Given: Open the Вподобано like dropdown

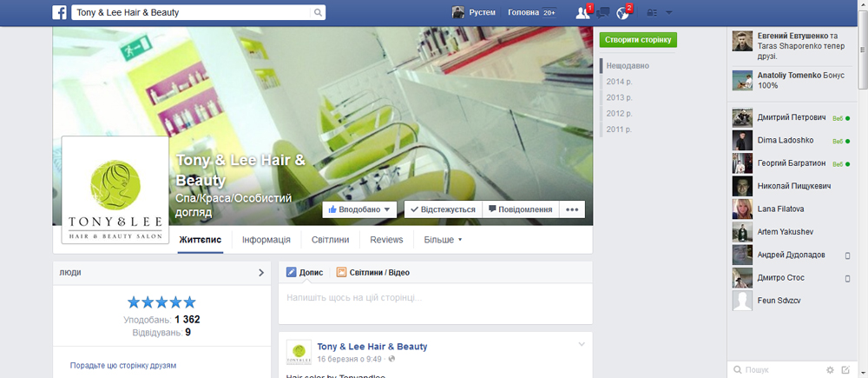Looking at the screenshot, I should 360,209.
